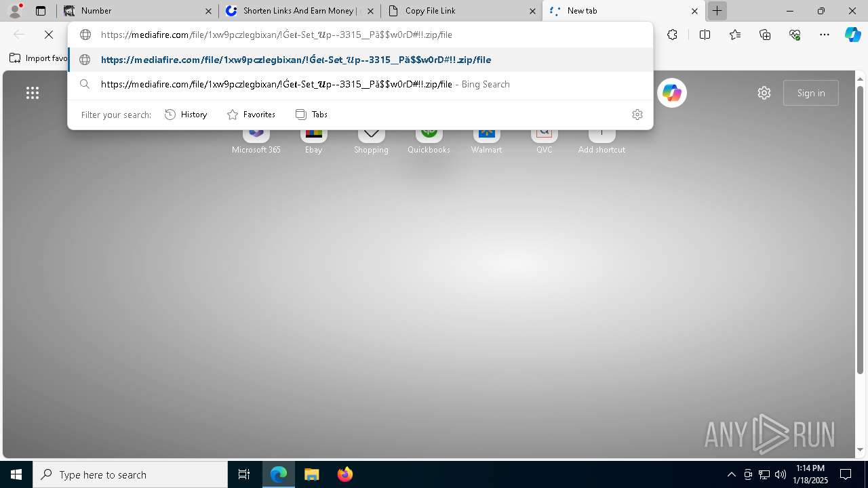Open the network status tray icon
The height and width of the screenshot is (488, 868).
[x=764, y=474]
